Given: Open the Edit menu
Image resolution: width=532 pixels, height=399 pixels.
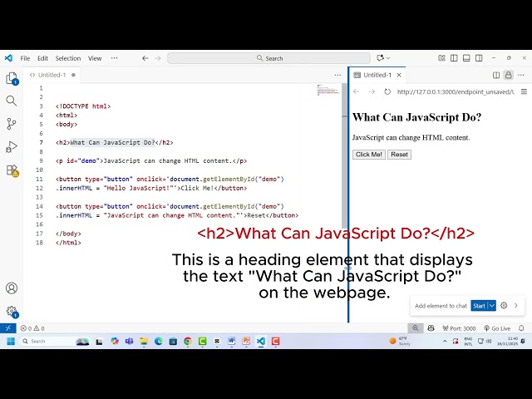Looking at the screenshot, I should [42, 58].
